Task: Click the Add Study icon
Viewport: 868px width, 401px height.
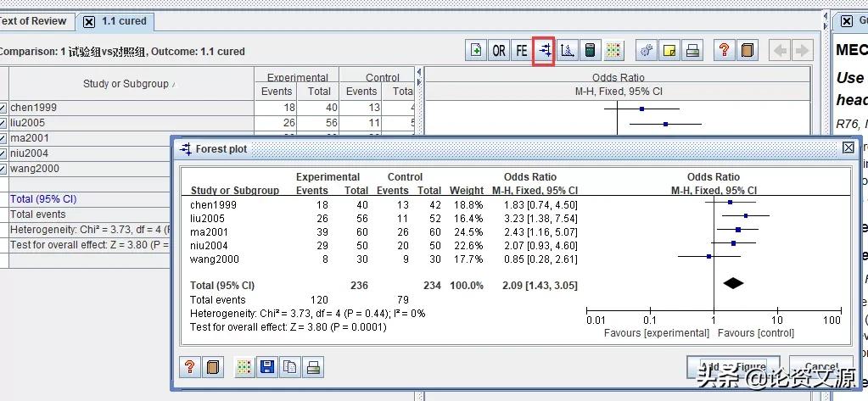Action: click(x=475, y=51)
